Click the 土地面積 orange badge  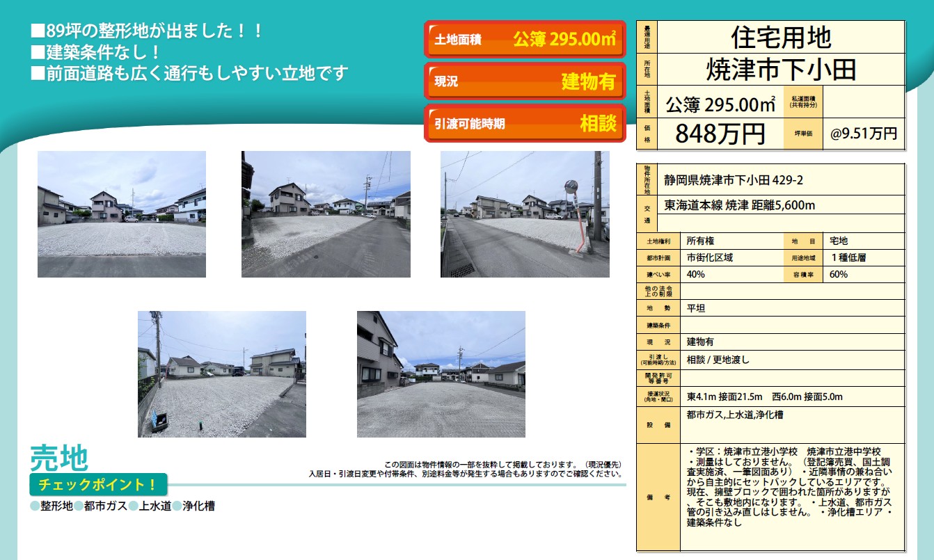click(525, 40)
